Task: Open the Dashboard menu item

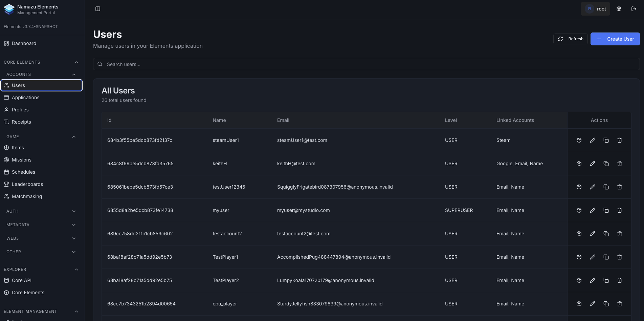Action: pyautogui.click(x=24, y=43)
